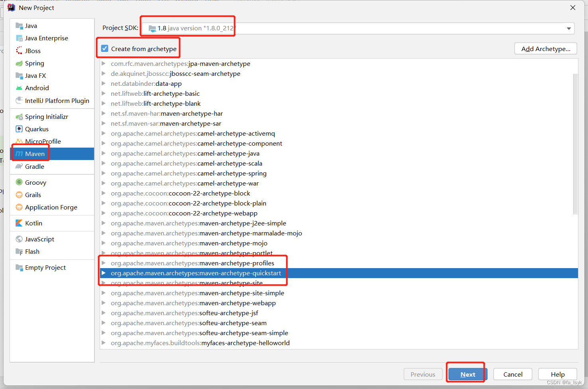Select the maven-archetype-profiles archetype
This screenshot has width=588, height=389.
193,263
